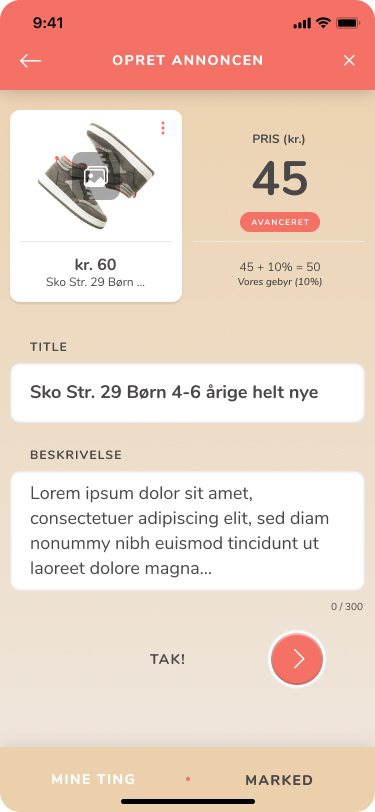Toggle the Avanceret pricing pill
Viewport: 375px width, 812px height.
point(280,222)
